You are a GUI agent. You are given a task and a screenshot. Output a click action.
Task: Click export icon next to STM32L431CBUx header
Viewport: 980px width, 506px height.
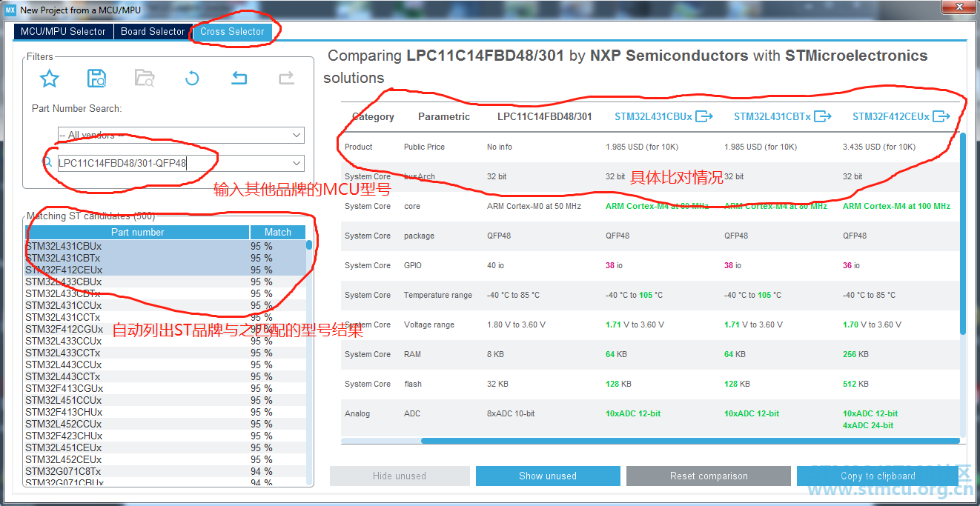click(x=704, y=116)
